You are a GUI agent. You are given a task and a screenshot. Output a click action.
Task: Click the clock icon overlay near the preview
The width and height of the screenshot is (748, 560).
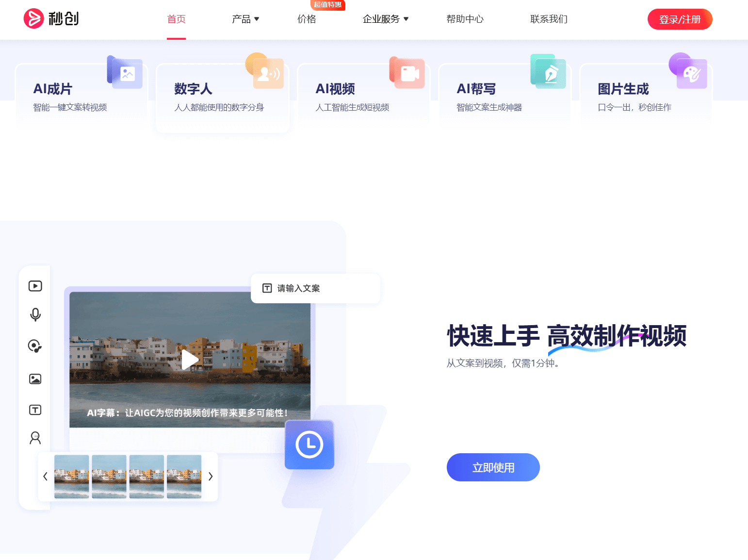(309, 444)
